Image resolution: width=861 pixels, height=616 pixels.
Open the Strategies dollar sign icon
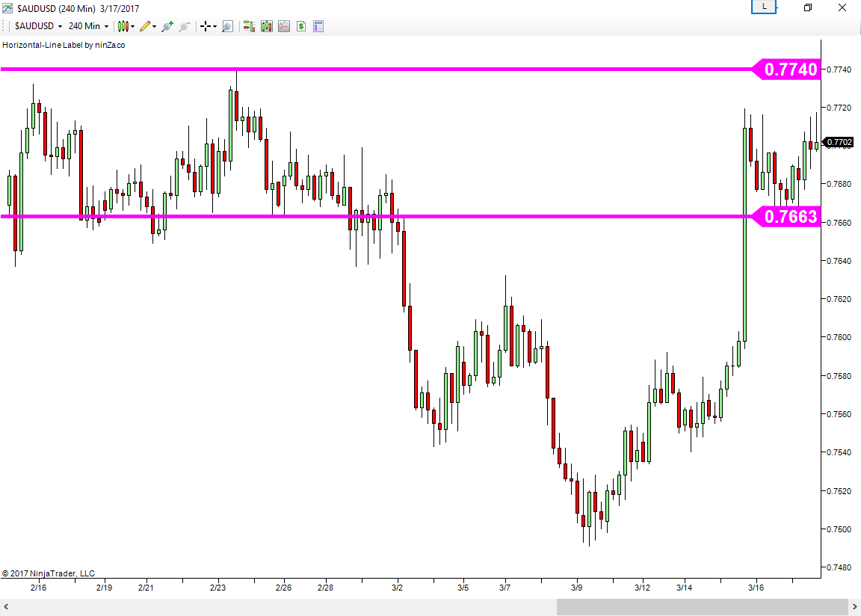[301, 26]
